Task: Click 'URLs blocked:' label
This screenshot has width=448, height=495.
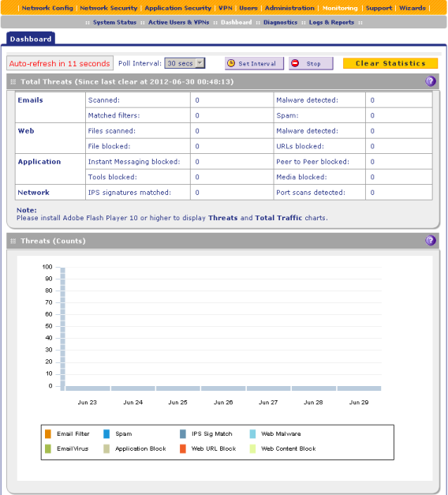Action: tap(300, 146)
